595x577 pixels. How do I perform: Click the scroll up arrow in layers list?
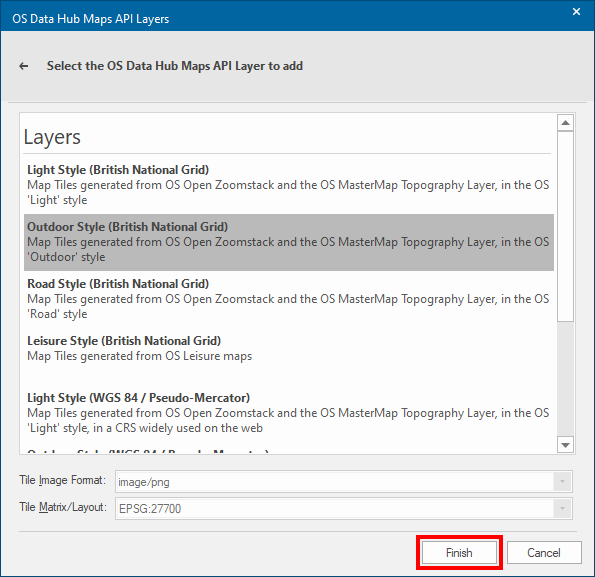(565, 123)
